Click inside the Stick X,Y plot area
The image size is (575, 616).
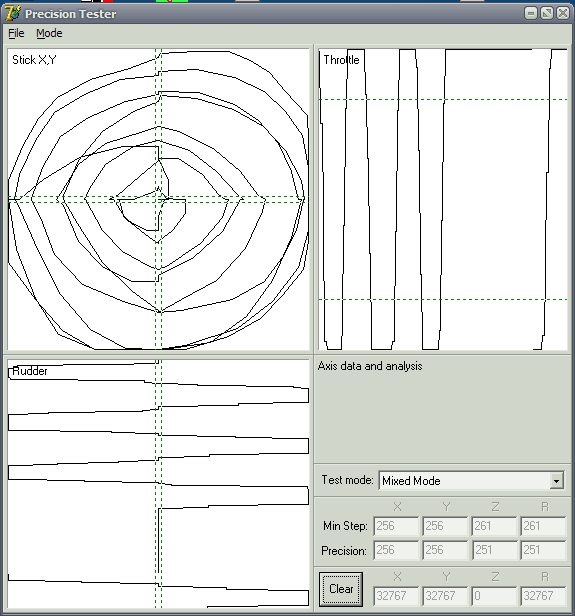click(x=158, y=199)
